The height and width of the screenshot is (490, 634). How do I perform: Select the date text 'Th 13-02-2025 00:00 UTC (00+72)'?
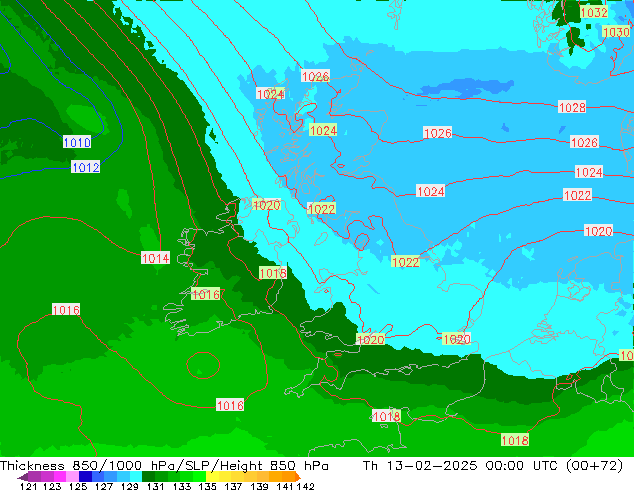[493, 466]
